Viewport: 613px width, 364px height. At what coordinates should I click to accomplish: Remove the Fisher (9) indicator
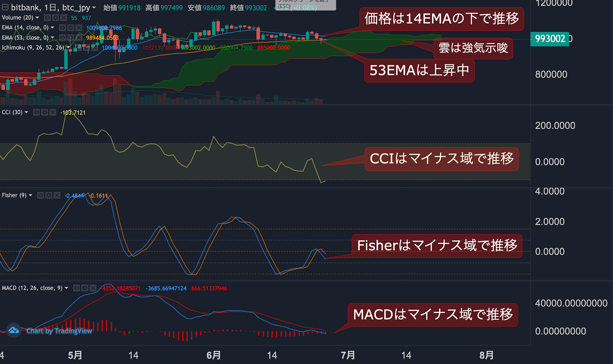57,195
